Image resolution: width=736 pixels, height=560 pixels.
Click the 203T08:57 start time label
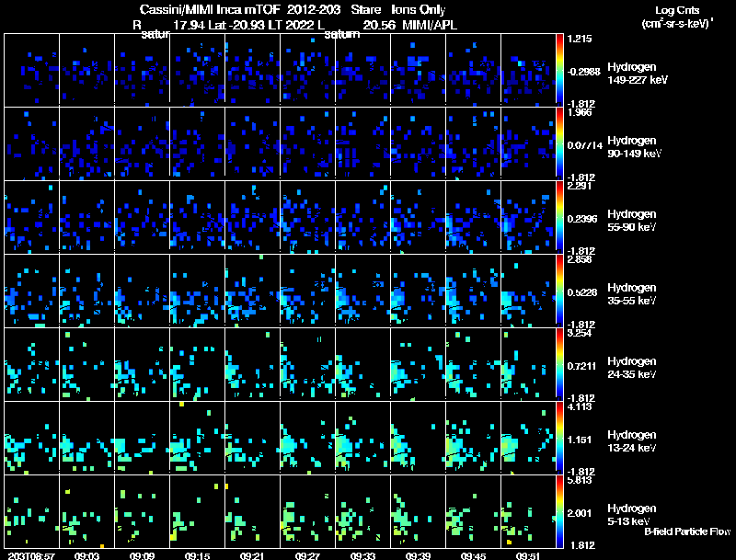click(x=31, y=555)
